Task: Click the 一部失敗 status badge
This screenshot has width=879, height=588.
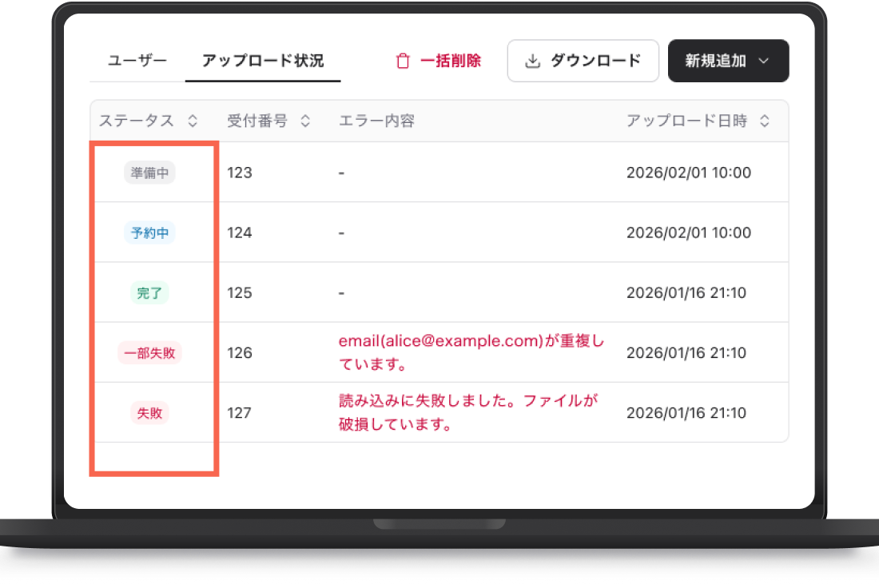Action: coord(149,353)
